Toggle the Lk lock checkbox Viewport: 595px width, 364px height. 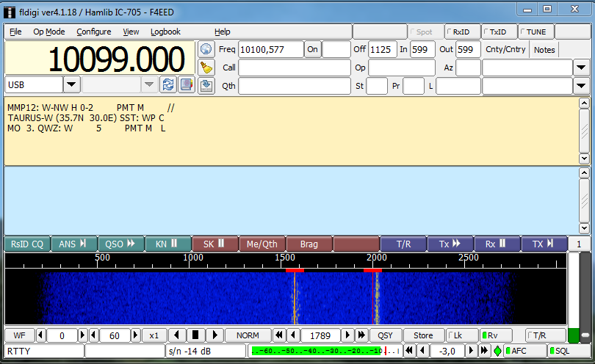coord(461,335)
